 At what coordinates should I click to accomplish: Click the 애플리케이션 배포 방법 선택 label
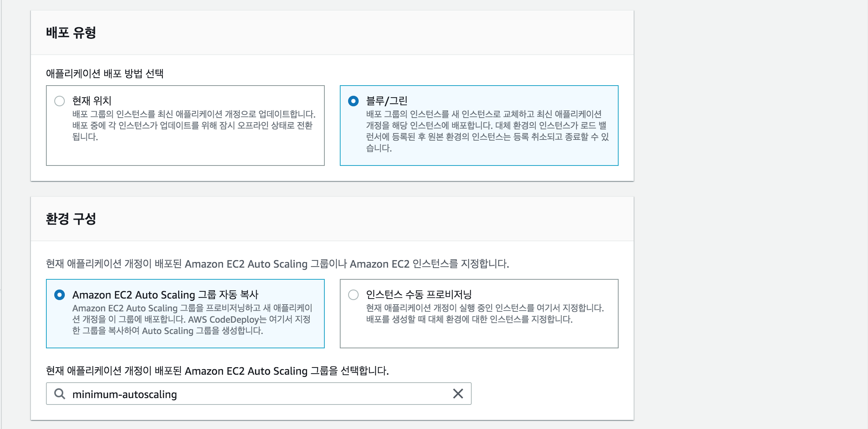[105, 74]
